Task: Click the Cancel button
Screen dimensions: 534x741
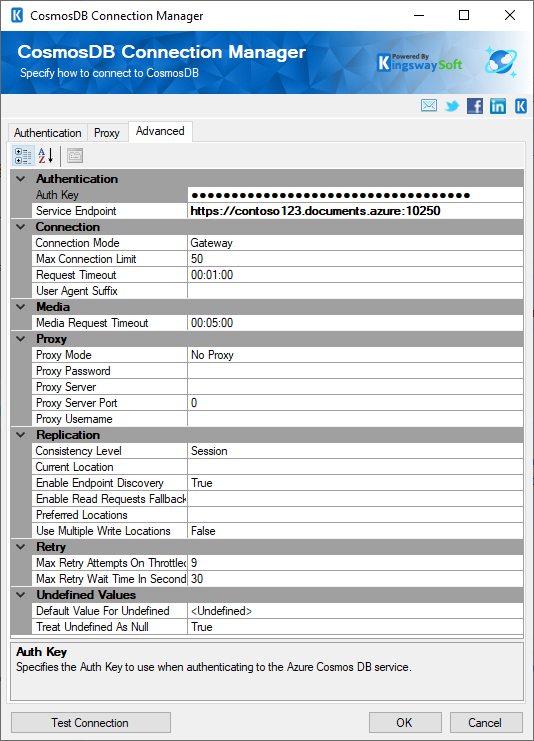Action: coord(485,723)
